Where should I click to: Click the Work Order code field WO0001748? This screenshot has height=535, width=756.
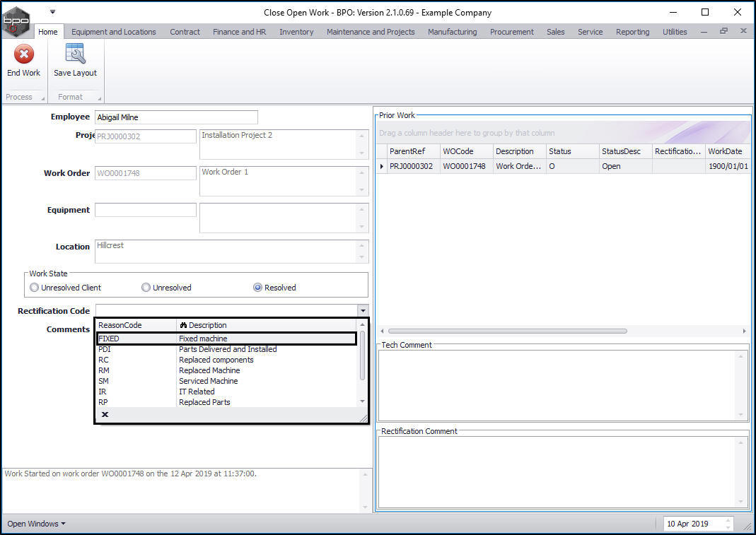pos(146,173)
